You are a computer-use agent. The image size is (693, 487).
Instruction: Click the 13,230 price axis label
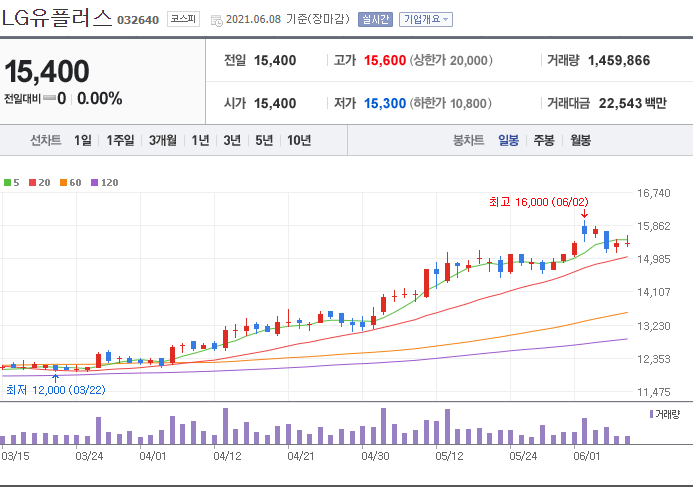654,326
